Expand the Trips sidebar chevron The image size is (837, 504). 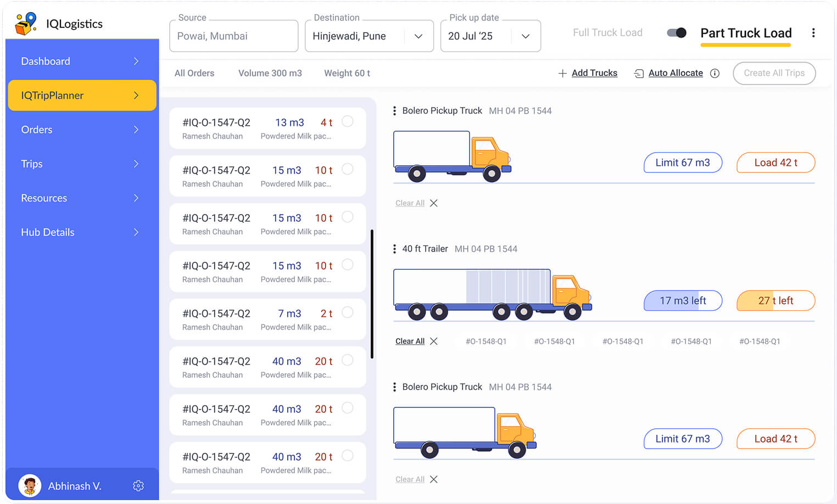(136, 164)
